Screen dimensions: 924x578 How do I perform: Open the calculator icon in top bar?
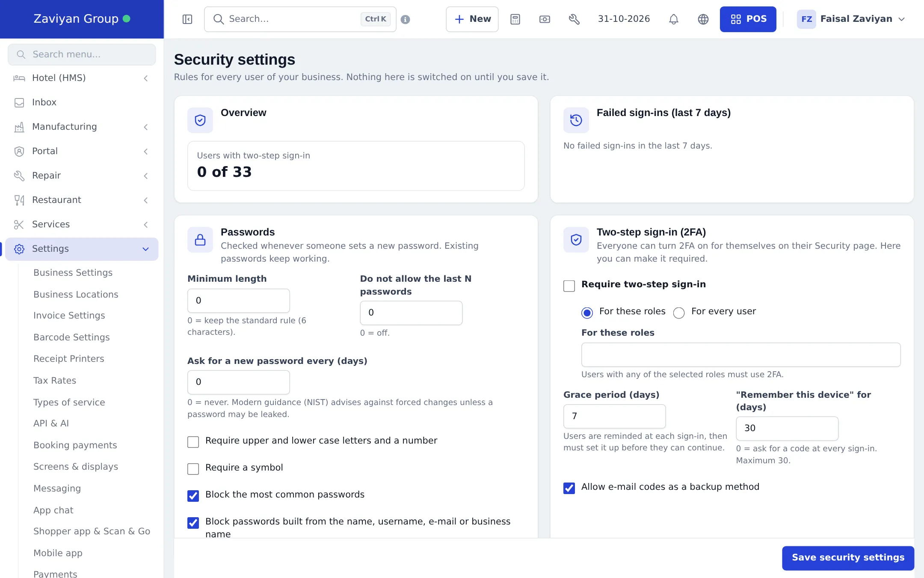click(x=515, y=19)
